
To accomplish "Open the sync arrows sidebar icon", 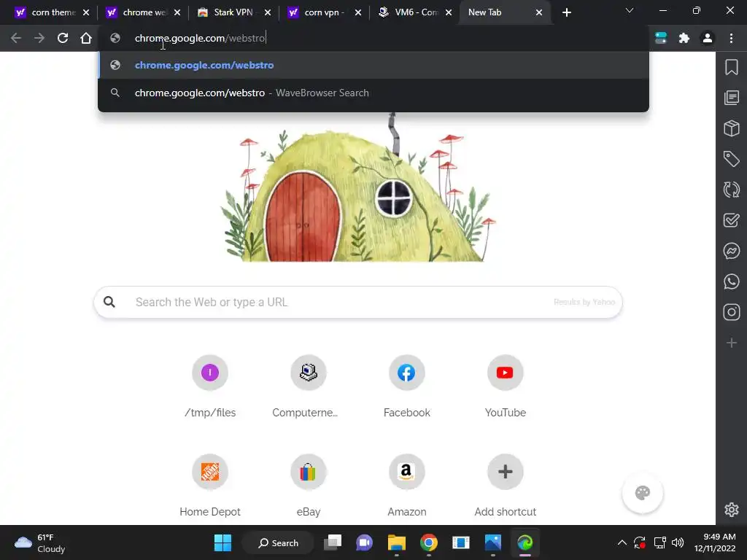I will point(732,190).
